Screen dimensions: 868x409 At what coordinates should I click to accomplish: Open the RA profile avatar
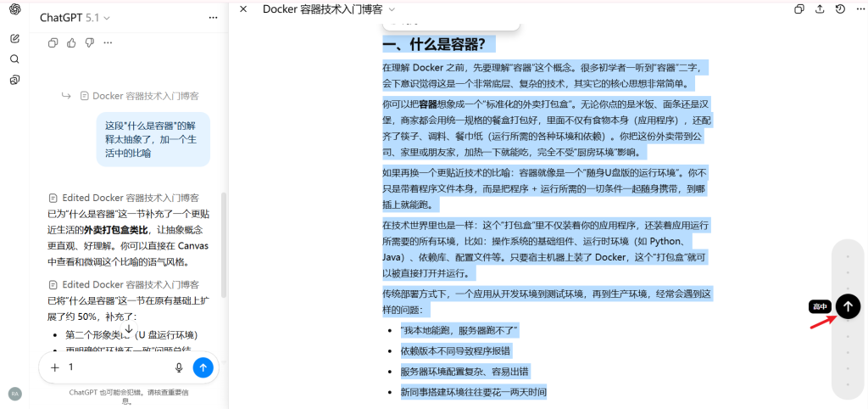[15, 394]
